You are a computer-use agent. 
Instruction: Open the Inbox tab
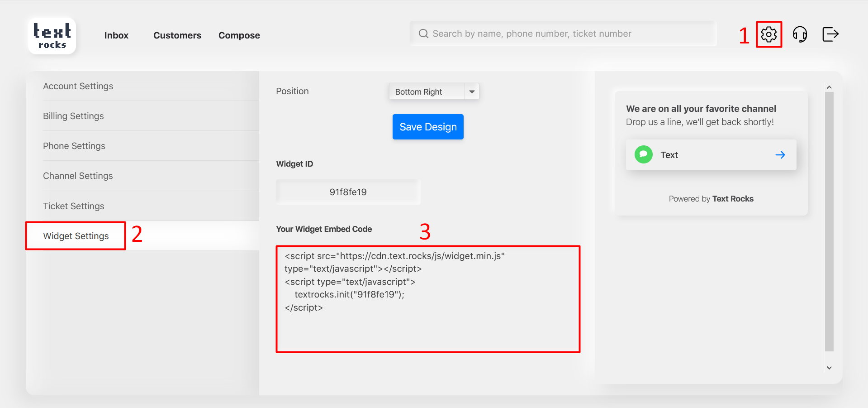[116, 35]
